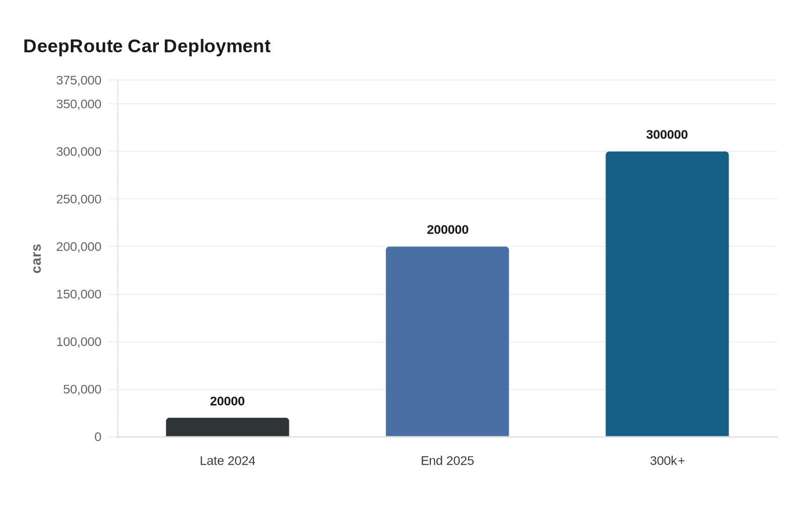Screen dimensions: 812x510
Task: Select the 150,000 y-axis tick label
Action: click(x=79, y=294)
